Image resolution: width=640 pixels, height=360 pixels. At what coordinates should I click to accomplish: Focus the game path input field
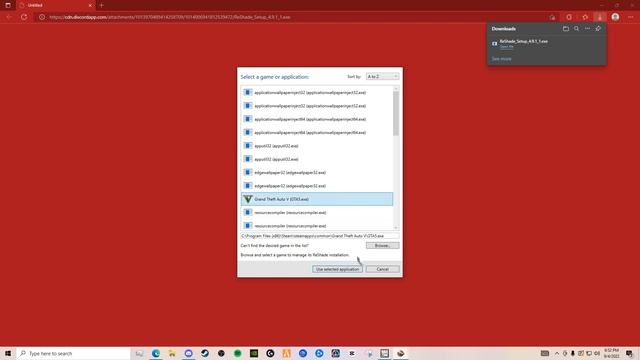[x=320, y=236]
